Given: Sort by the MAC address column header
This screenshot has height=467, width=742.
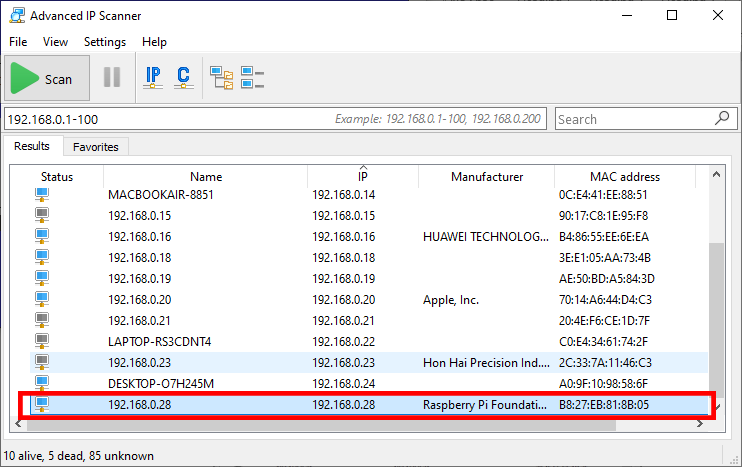Looking at the screenshot, I should 624,177.
